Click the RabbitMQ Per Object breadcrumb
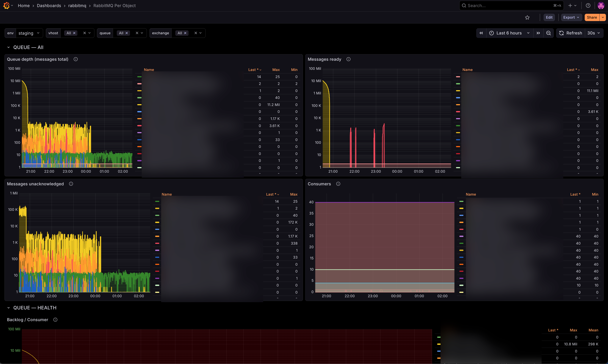The width and height of the screenshot is (608, 364). (115, 6)
